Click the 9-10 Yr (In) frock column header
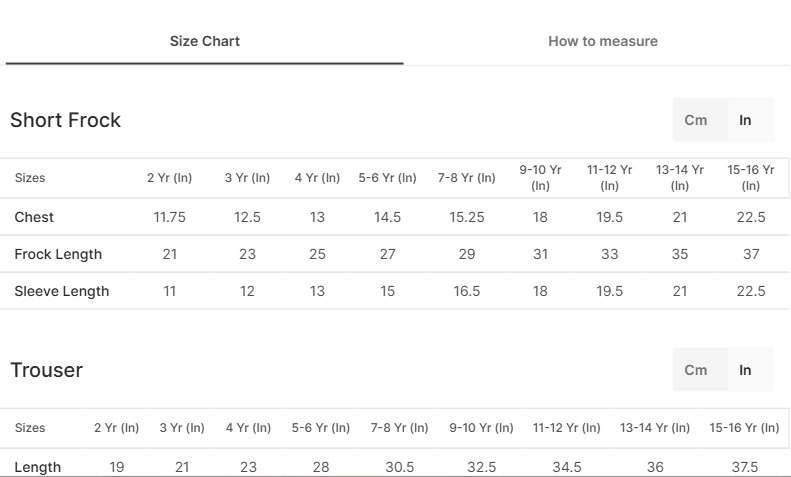Image resolution: width=791 pixels, height=477 pixels. (540, 178)
